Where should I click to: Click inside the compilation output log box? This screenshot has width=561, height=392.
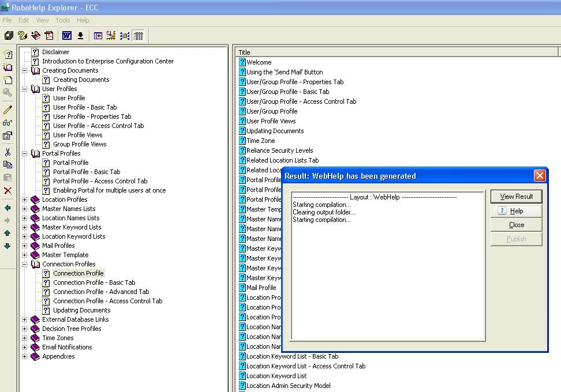click(388, 266)
